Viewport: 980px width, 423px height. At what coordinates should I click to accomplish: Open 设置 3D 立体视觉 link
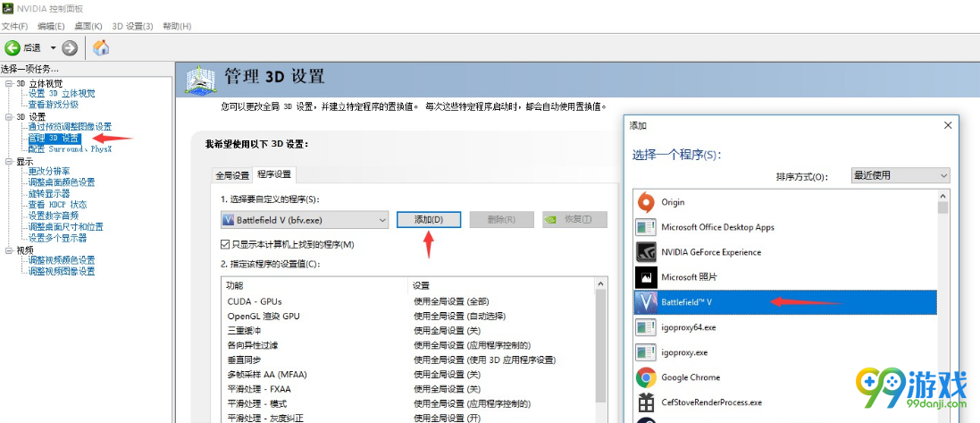point(62,93)
